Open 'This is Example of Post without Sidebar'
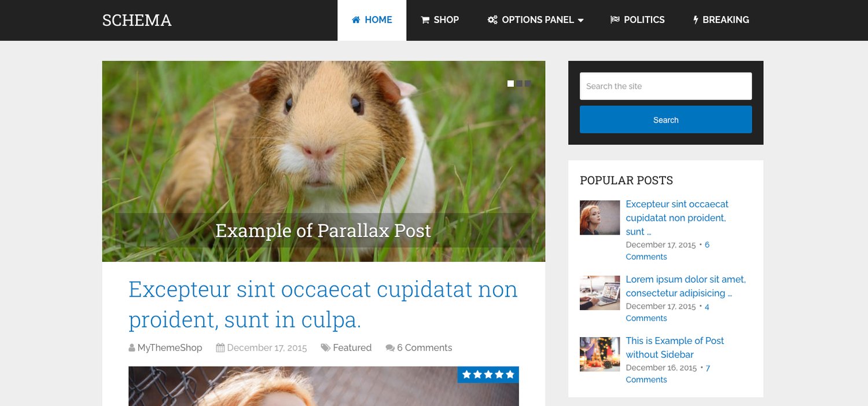This screenshot has width=868, height=406. pyautogui.click(x=675, y=348)
